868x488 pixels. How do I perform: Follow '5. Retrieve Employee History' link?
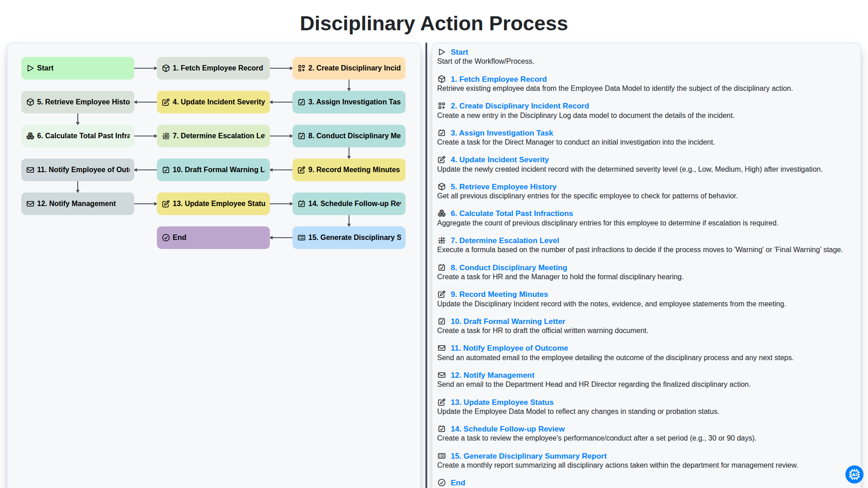tap(504, 187)
